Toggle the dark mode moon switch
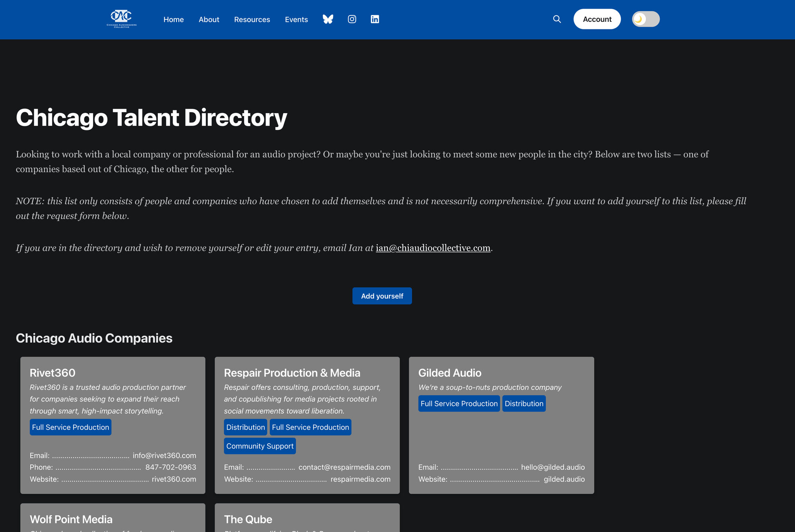The height and width of the screenshot is (532, 795). 646,19
